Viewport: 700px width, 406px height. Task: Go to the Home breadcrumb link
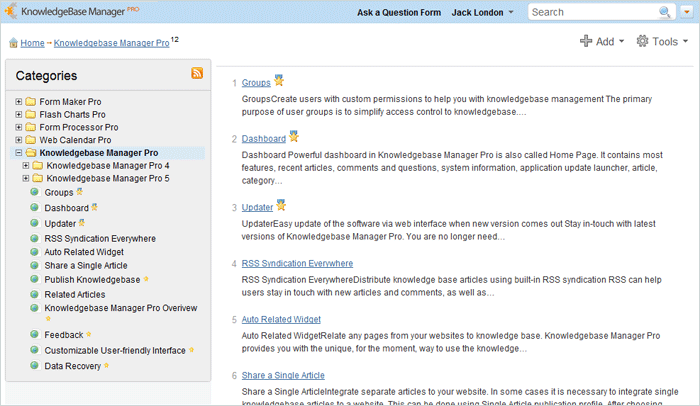[x=32, y=43]
